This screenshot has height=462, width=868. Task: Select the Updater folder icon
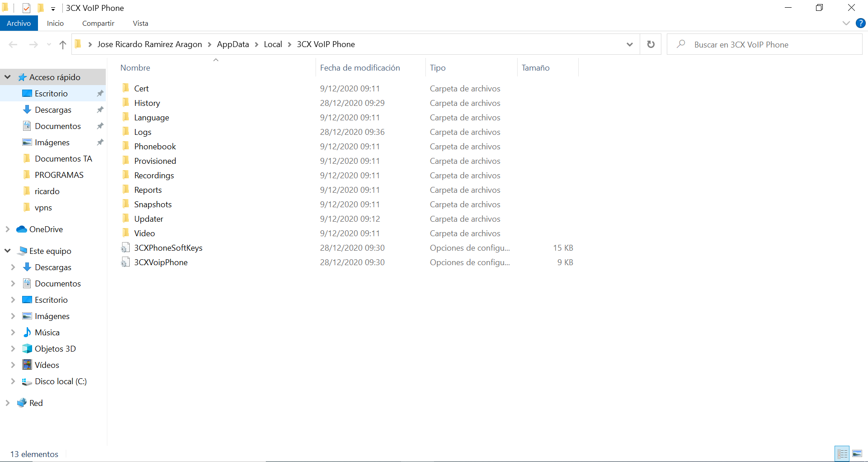(x=126, y=218)
